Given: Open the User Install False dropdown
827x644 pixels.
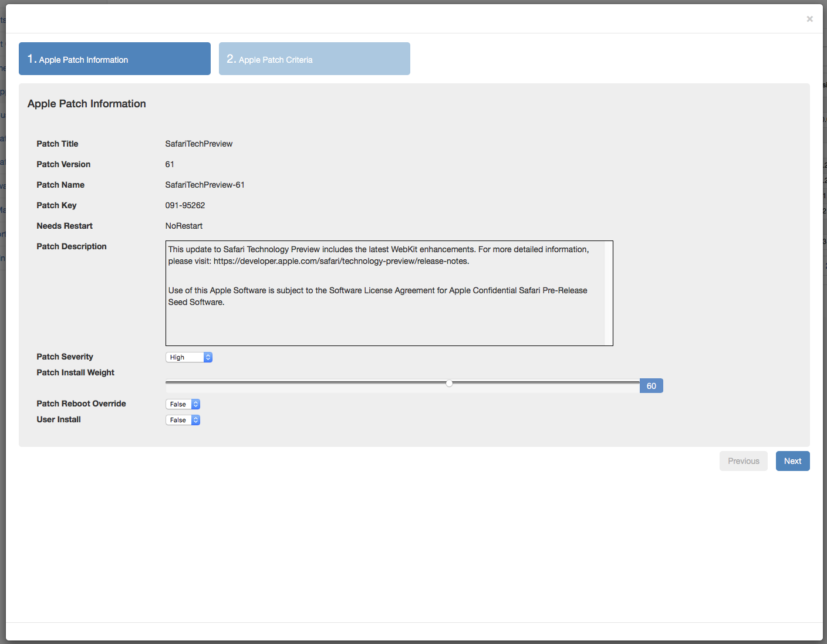Looking at the screenshot, I should 183,420.
